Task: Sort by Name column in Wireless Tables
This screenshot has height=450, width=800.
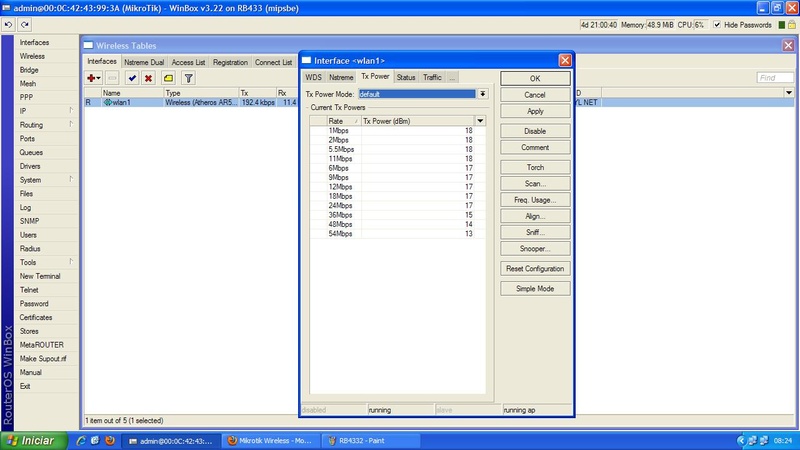Action: [132, 93]
